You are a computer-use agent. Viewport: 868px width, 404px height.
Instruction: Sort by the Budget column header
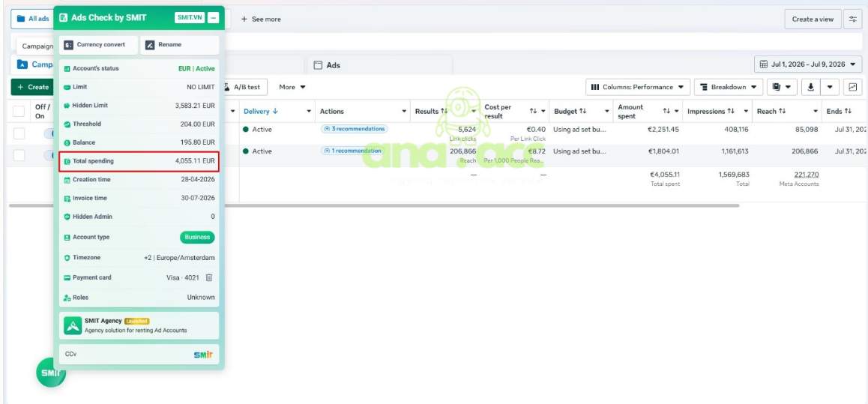pos(570,111)
